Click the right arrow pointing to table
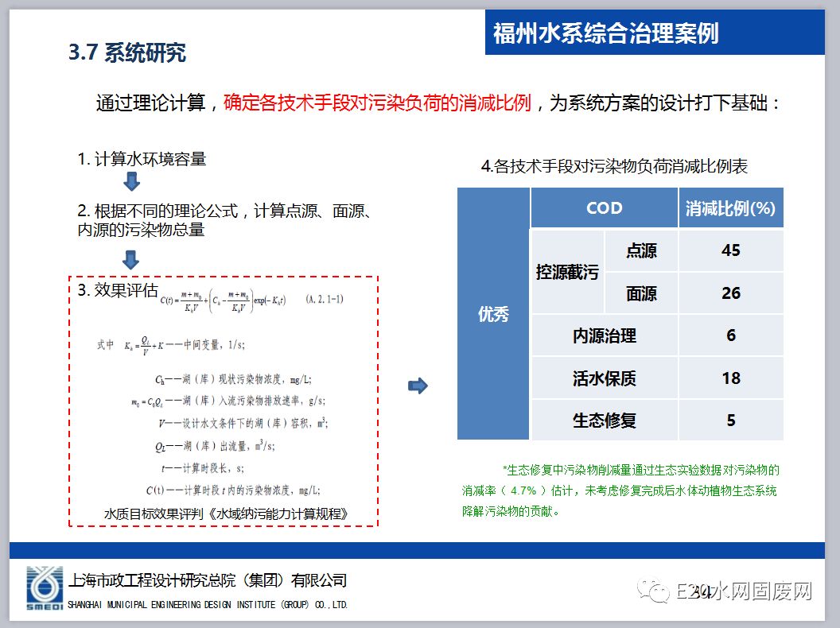Screen dimensions: 840x628 point(418,386)
